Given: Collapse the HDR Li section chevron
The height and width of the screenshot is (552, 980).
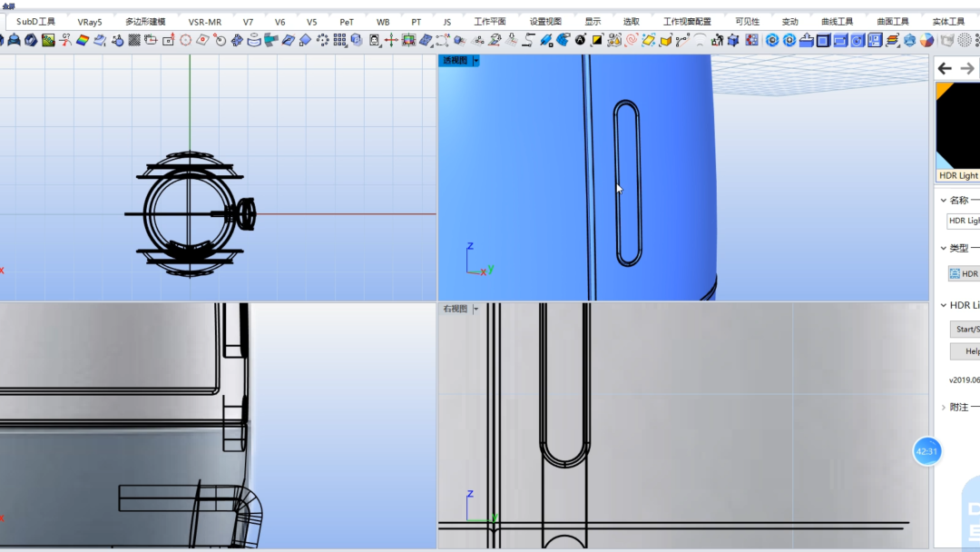Looking at the screenshot, I should click(x=943, y=305).
